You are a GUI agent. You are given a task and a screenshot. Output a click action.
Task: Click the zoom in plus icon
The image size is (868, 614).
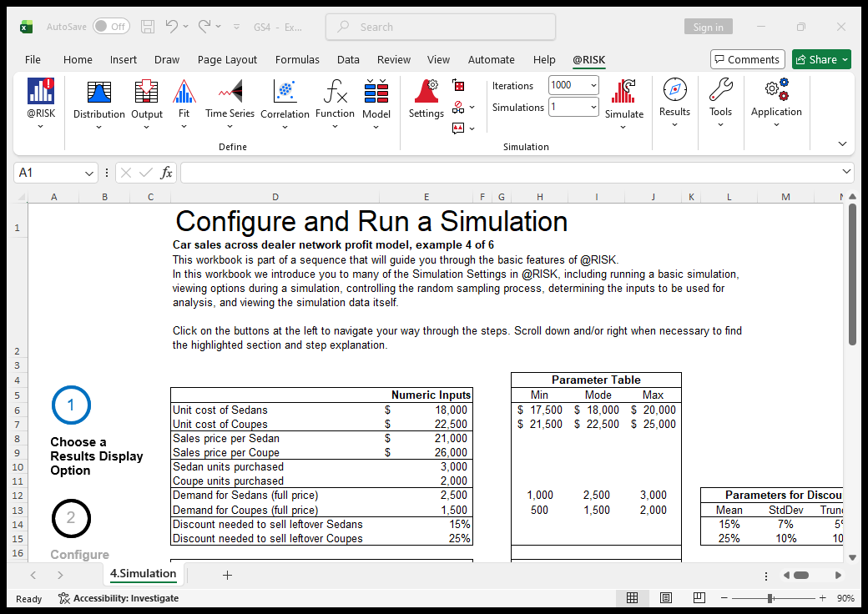[823, 598]
